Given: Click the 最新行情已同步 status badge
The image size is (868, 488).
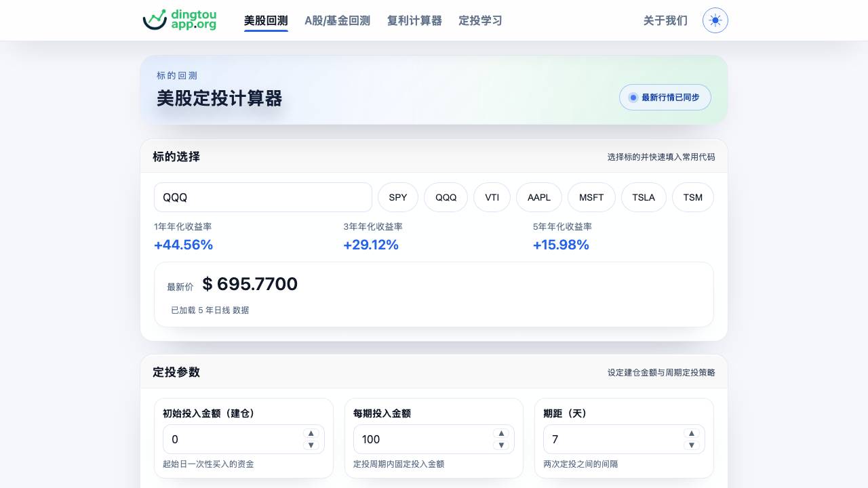Looking at the screenshot, I should 665,98.
